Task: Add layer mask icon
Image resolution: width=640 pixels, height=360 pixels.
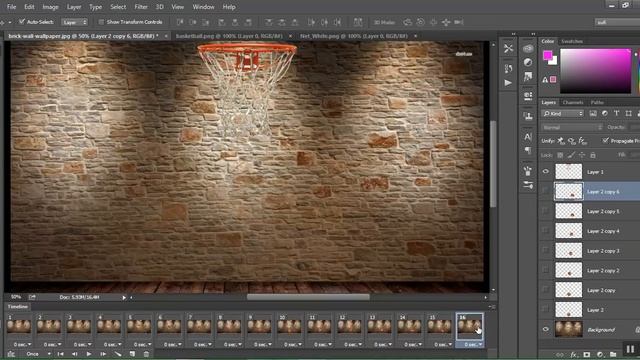Action: 587,355
